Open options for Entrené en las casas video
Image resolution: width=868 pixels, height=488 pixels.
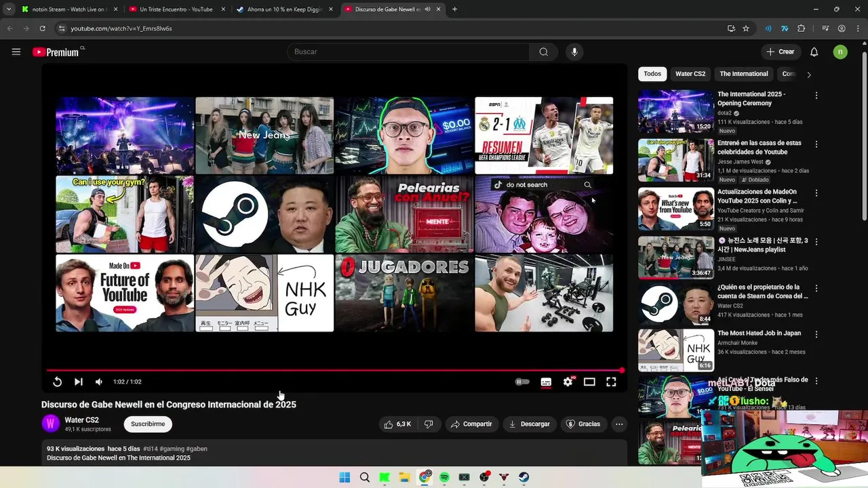pos(816,144)
